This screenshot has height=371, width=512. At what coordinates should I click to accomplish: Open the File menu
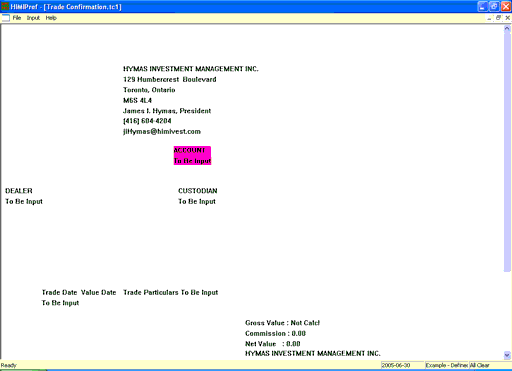pyautogui.click(x=17, y=18)
